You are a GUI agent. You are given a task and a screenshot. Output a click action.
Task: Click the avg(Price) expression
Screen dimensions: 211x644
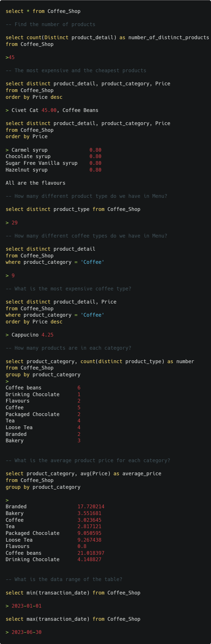coord(95,474)
